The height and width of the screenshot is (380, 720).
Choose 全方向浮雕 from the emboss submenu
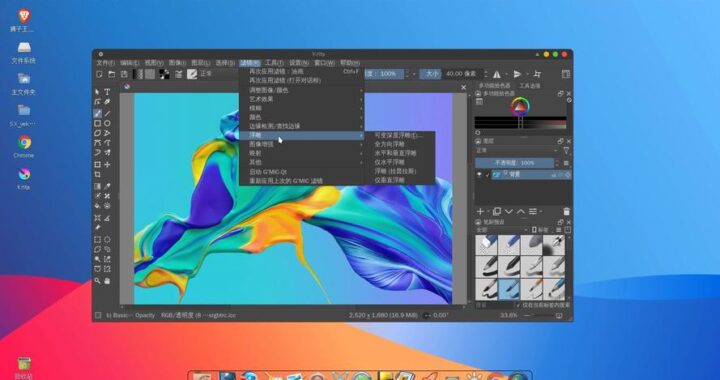[389, 144]
